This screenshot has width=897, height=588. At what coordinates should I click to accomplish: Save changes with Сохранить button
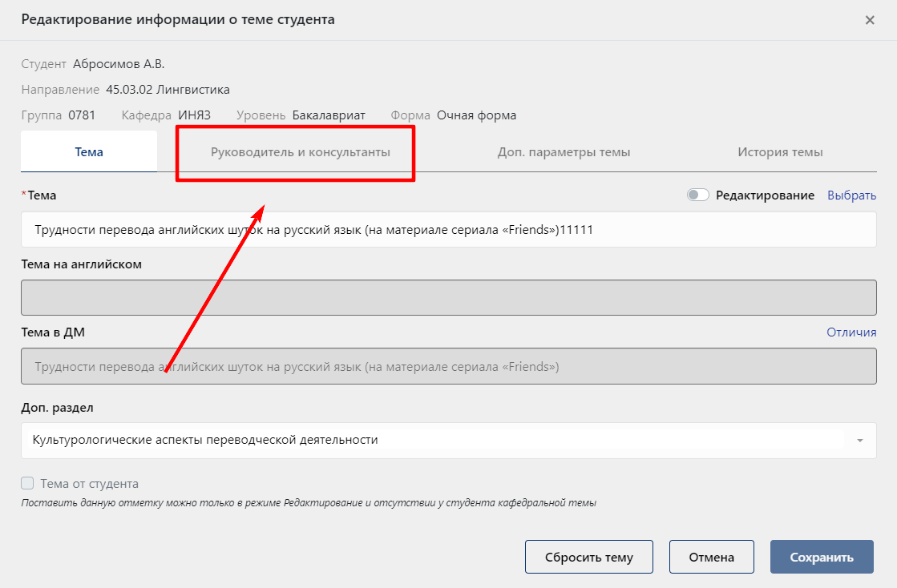coord(822,557)
